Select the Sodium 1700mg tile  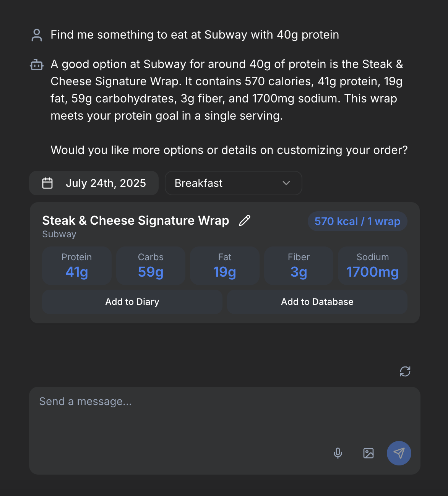pyautogui.click(x=373, y=266)
